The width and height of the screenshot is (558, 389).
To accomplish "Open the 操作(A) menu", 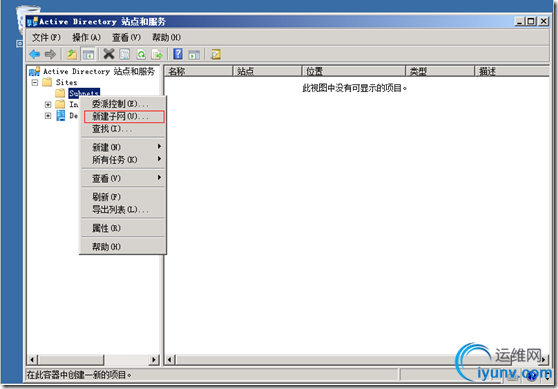I will click(86, 37).
